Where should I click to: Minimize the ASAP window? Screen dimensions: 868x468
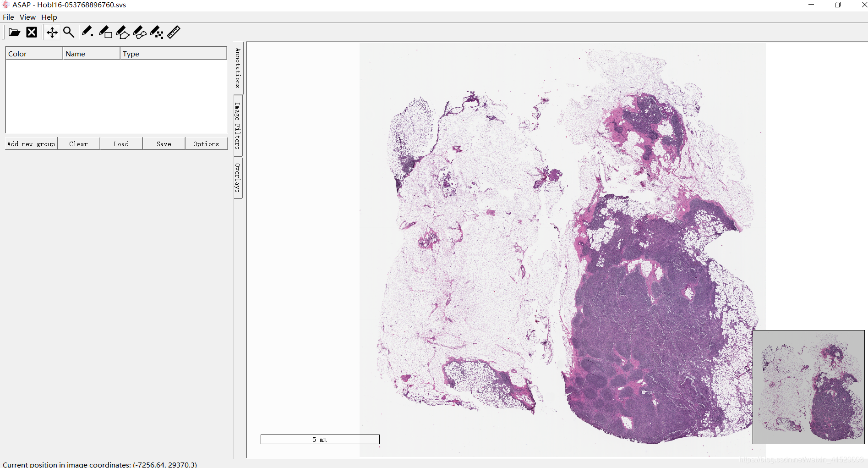pyautogui.click(x=811, y=5)
